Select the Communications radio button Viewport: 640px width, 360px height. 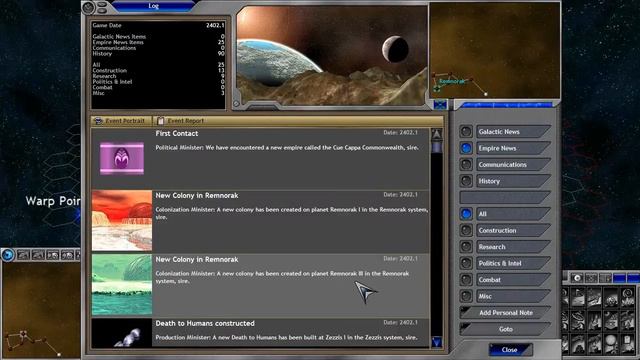tap(465, 164)
